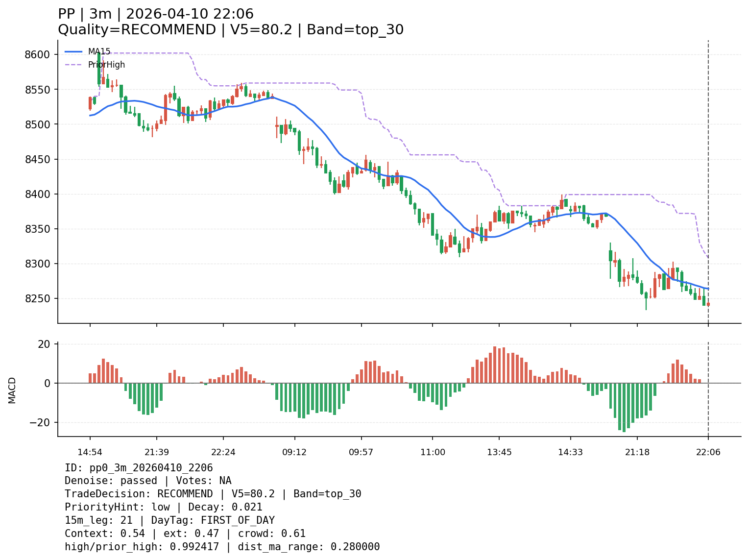Click the chart title starting with PP | 3m
The height and width of the screenshot is (560, 748).
coord(156,14)
